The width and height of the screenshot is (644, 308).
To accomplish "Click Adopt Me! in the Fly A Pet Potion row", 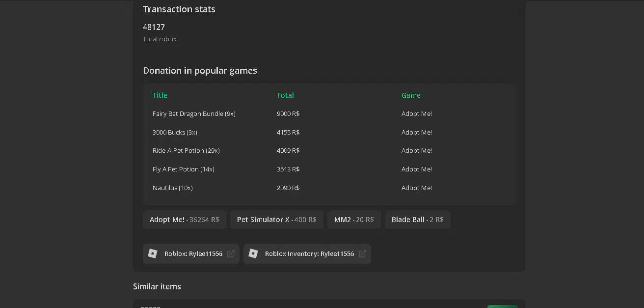I will [x=417, y=169].
